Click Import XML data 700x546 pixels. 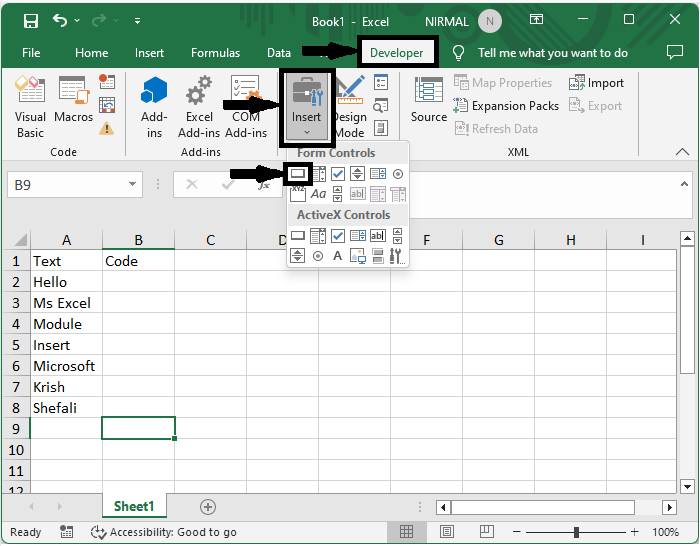(596, 83)
